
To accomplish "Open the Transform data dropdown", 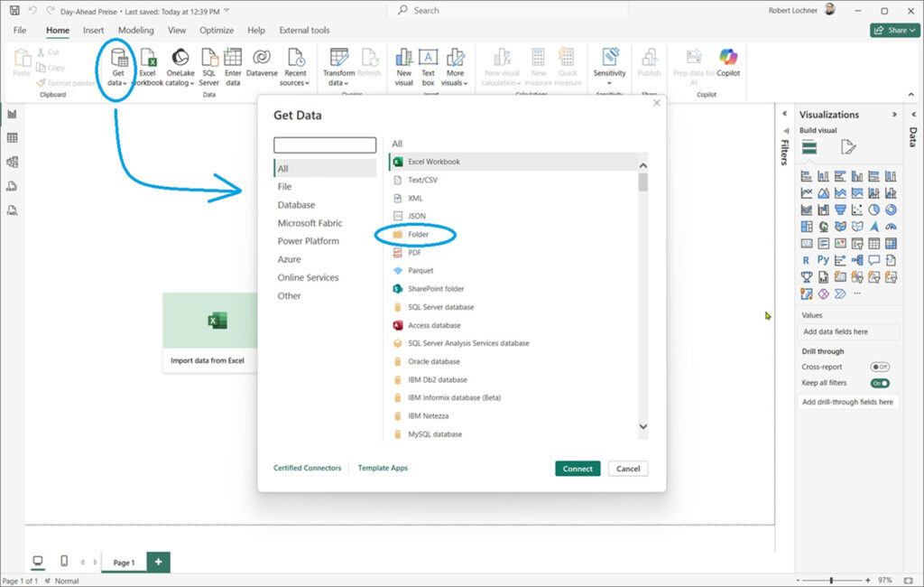I will tap(339, 67).
